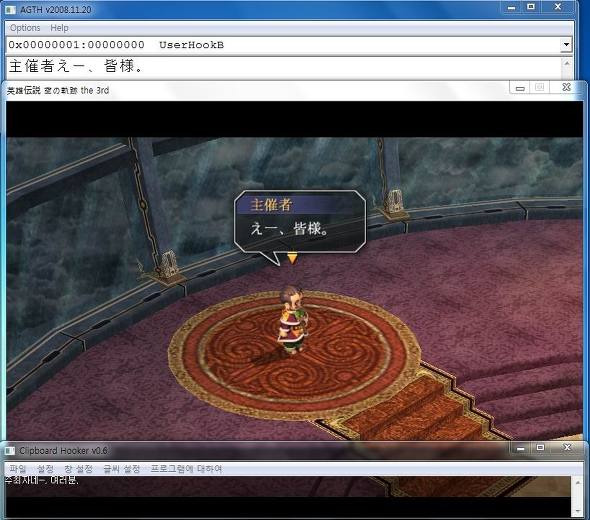Minimize the game window

click(520, 88)
